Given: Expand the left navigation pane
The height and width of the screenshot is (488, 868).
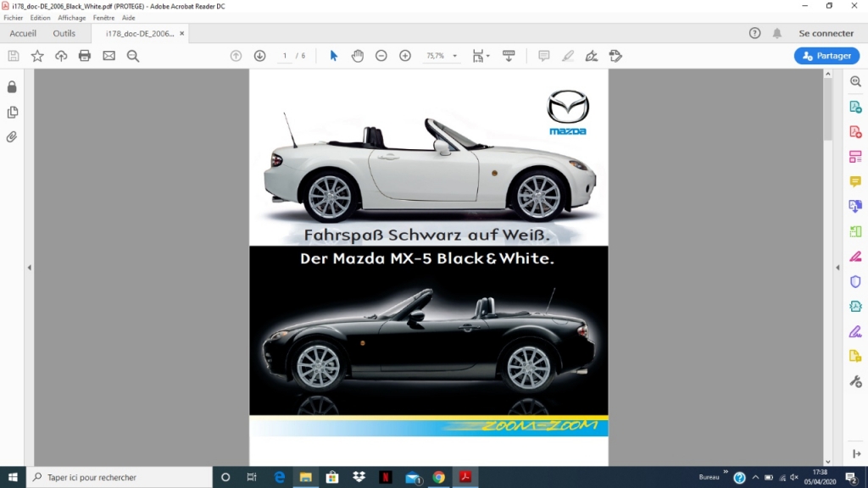Looking at the screenshot, I should coord(30,268).
